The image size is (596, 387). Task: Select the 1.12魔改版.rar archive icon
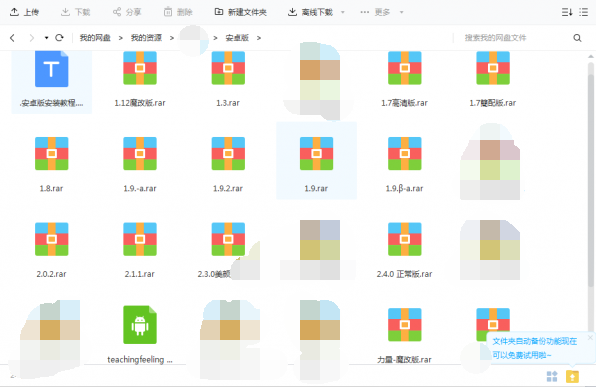(140, 68)
